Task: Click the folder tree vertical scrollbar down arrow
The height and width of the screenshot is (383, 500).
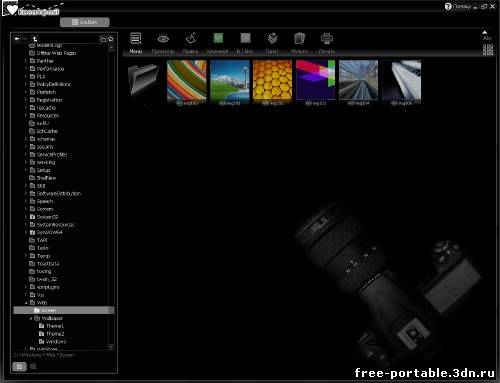Action: click(x=111, y=347)
